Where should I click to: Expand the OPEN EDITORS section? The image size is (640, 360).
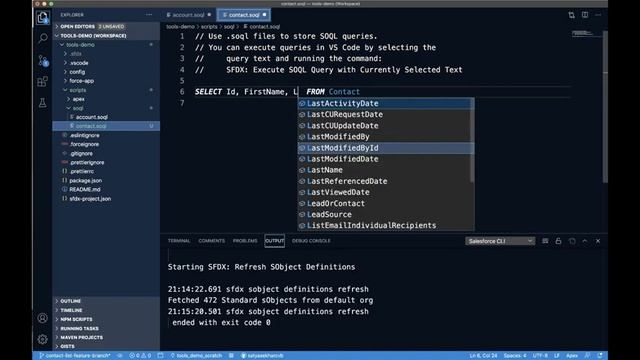pyautogui.click(x=106, y=27)
